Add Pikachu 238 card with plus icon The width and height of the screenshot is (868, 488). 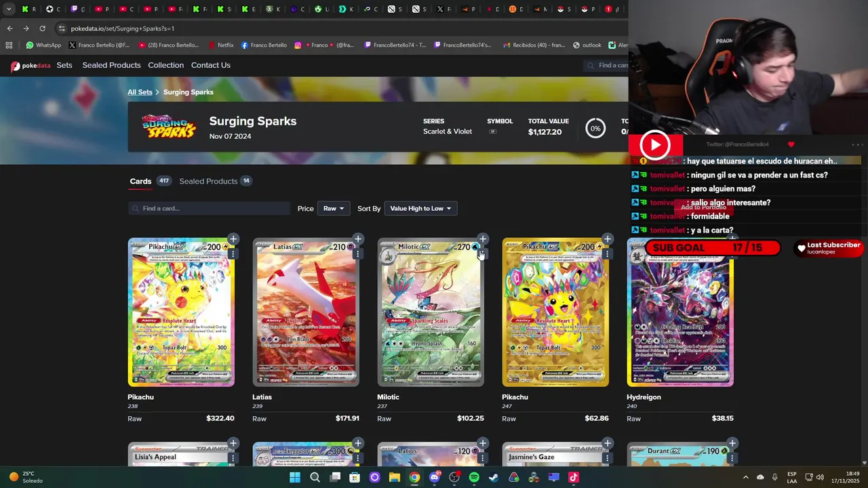[x=233, y=239]
